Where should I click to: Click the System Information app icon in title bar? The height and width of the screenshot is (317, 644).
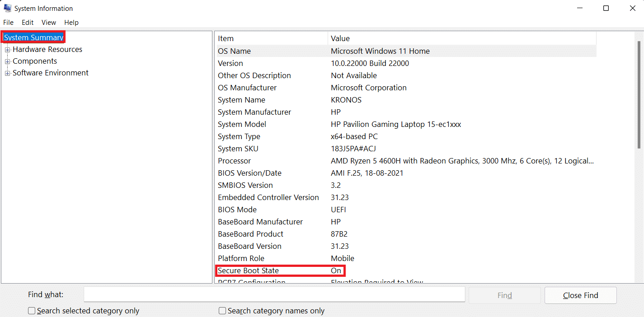pos(7,8)
